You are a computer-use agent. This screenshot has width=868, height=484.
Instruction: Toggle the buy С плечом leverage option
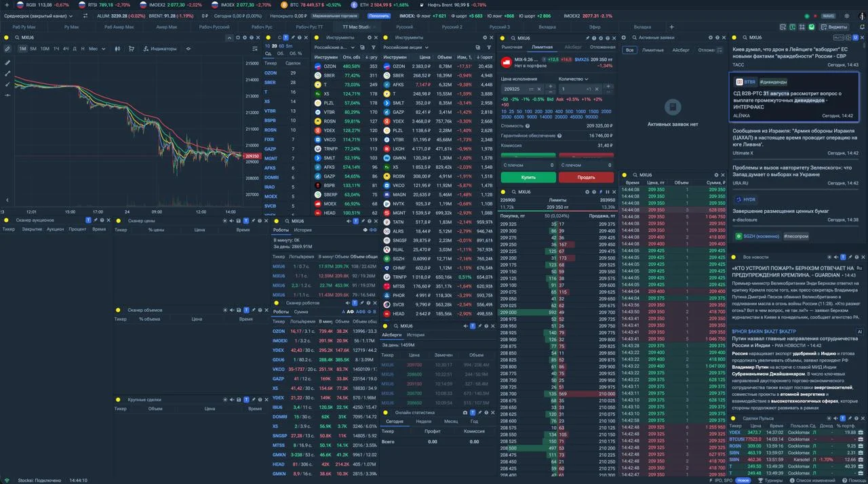click(528, 165)
